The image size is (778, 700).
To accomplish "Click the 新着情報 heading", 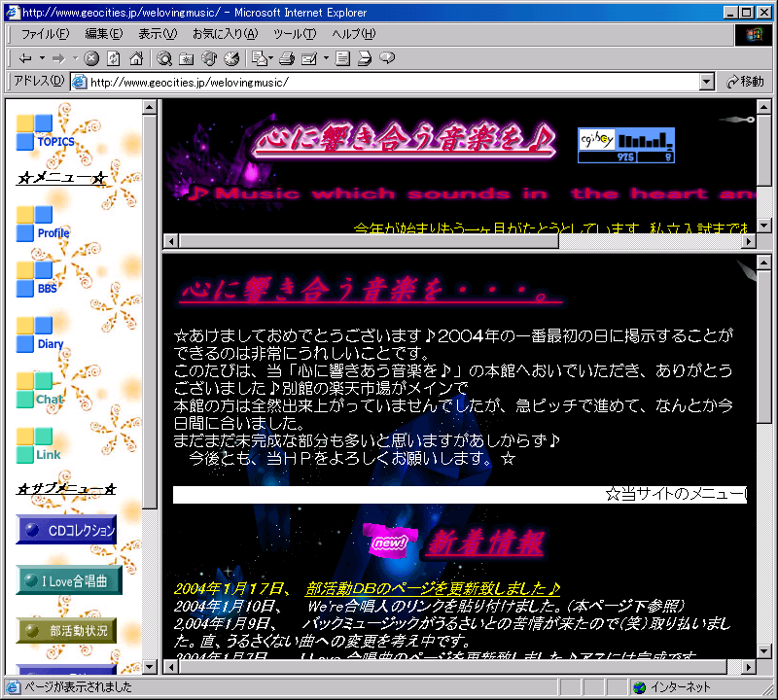I will [485, 542].
